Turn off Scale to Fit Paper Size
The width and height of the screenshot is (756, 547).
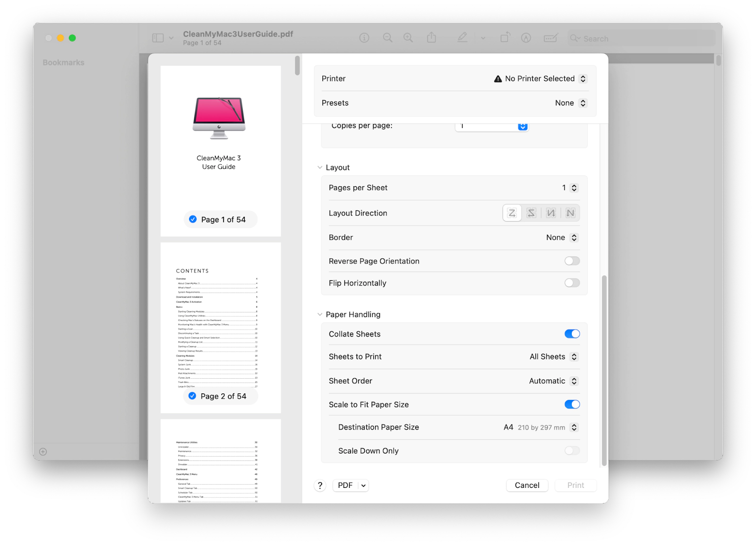click(572, 404)
